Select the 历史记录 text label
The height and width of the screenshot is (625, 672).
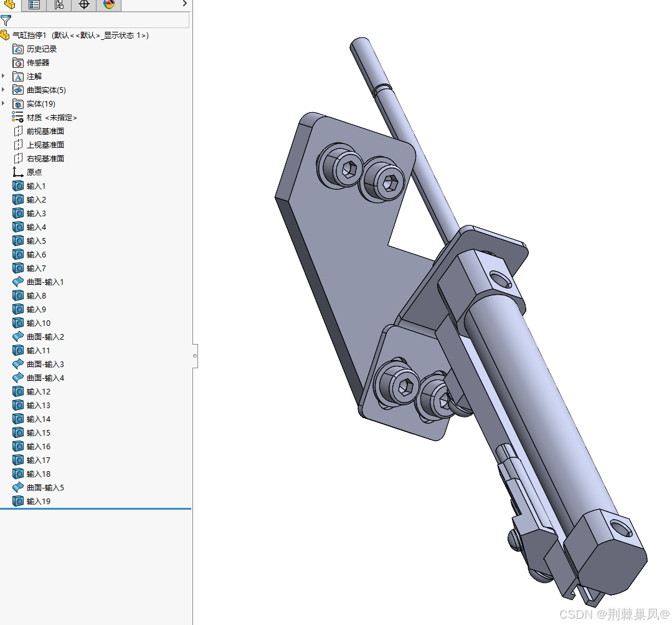(42, 49)
